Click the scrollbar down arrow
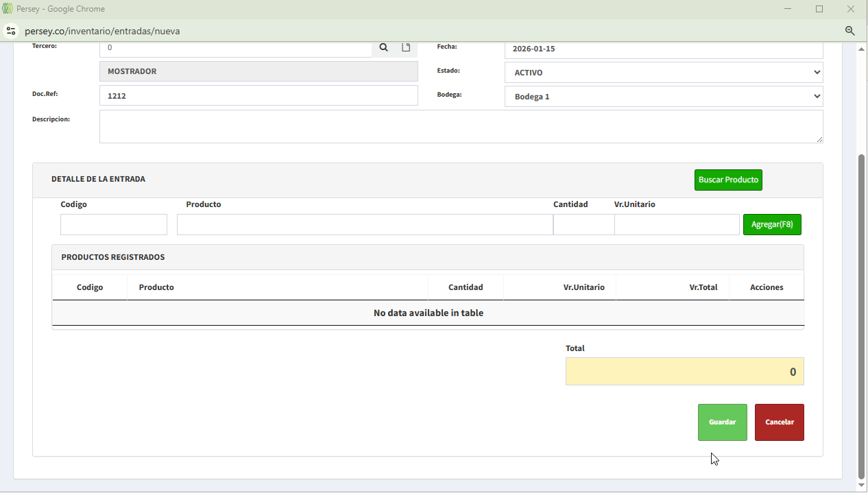 click(862, 485)
